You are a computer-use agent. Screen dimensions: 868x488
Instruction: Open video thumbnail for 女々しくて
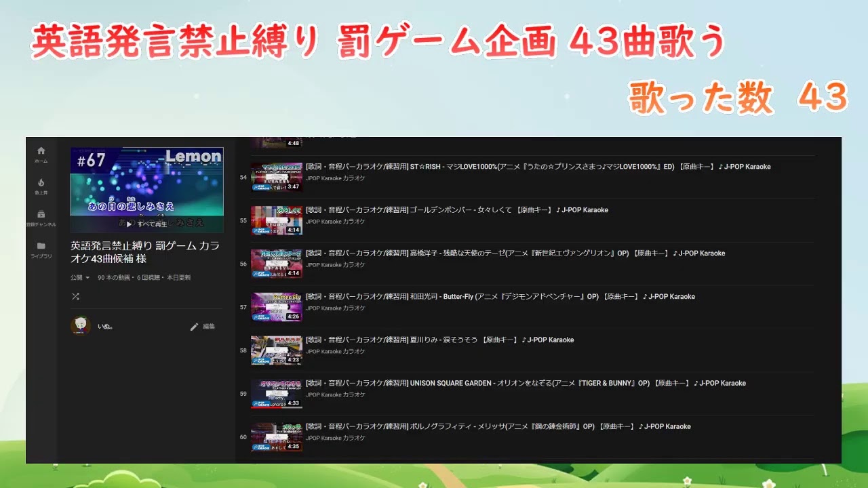277,220
